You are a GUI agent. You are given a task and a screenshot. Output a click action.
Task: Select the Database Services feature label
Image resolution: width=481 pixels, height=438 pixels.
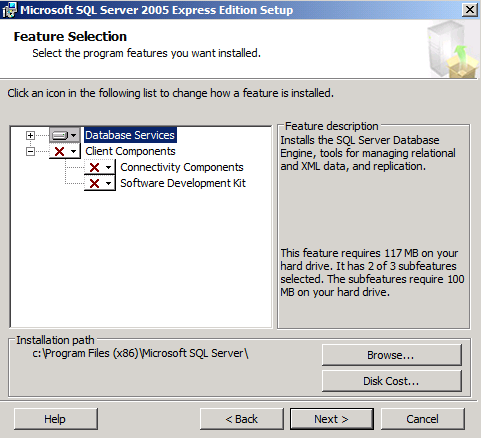[130, 135]
